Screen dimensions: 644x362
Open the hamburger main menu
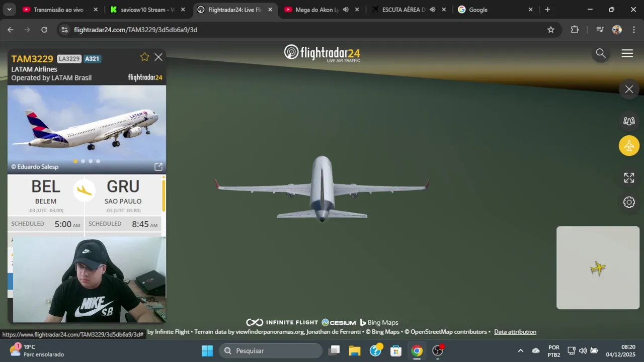point(627,53)
